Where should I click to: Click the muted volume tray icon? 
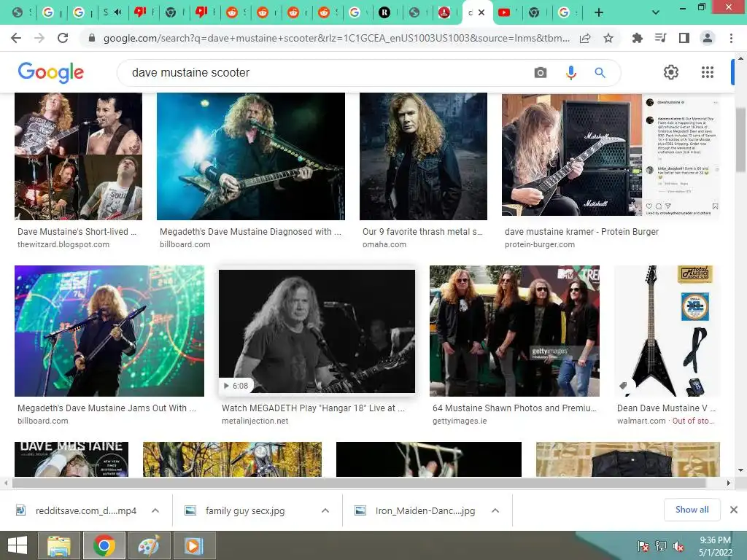click(x=678, y=546)
